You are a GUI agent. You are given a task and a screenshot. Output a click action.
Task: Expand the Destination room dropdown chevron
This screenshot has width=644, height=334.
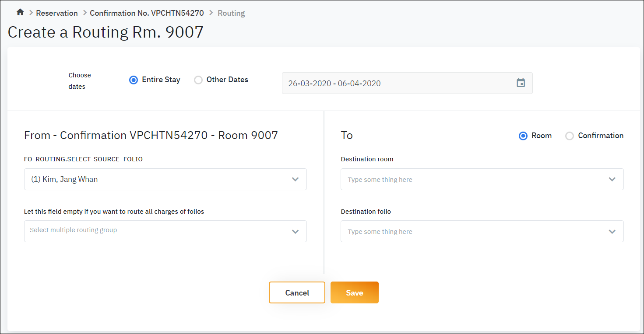pos(612,179)
